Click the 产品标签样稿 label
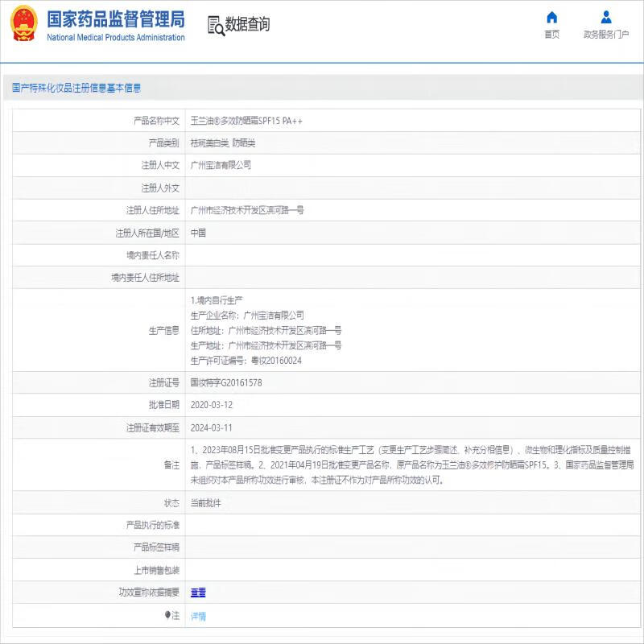Viewport: 644px width, 644px height. [x=156, y=547]
